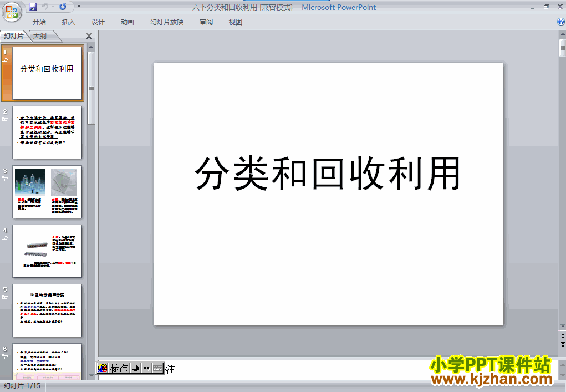
Task: Click thumbnail pane scroll up arrow
Action: 91,47
